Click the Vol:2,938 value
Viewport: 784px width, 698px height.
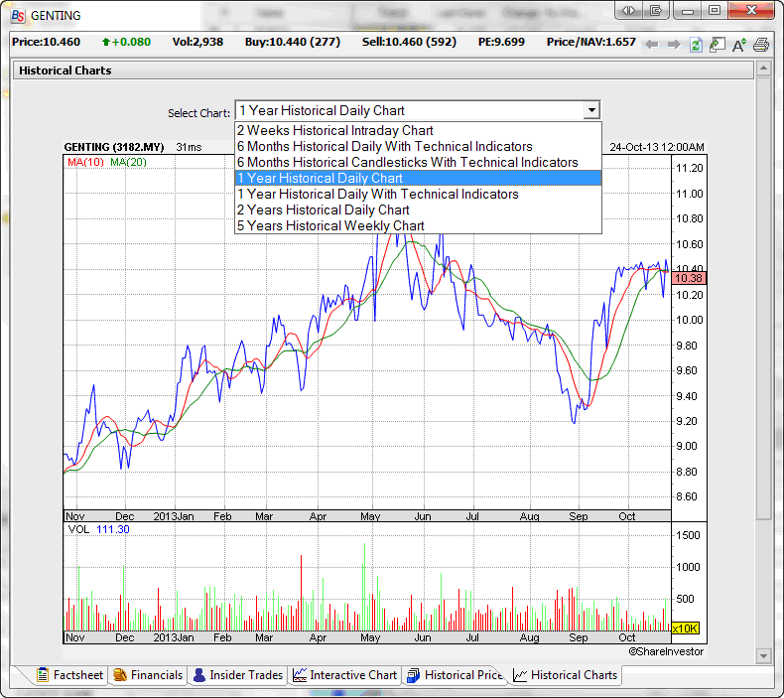(x=197, y=42)
